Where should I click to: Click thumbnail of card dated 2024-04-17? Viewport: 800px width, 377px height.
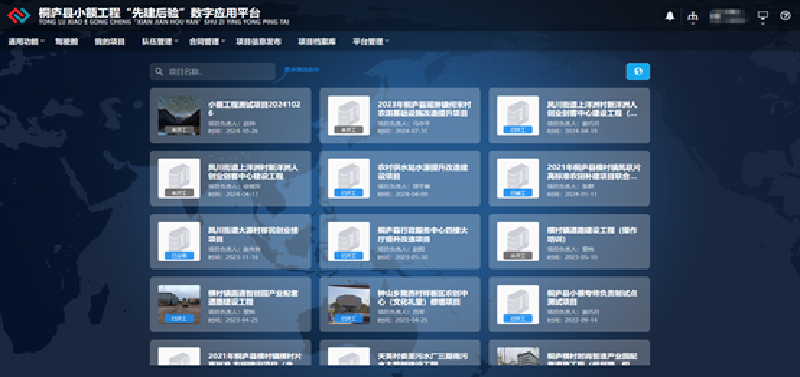(x=179, y=179)
